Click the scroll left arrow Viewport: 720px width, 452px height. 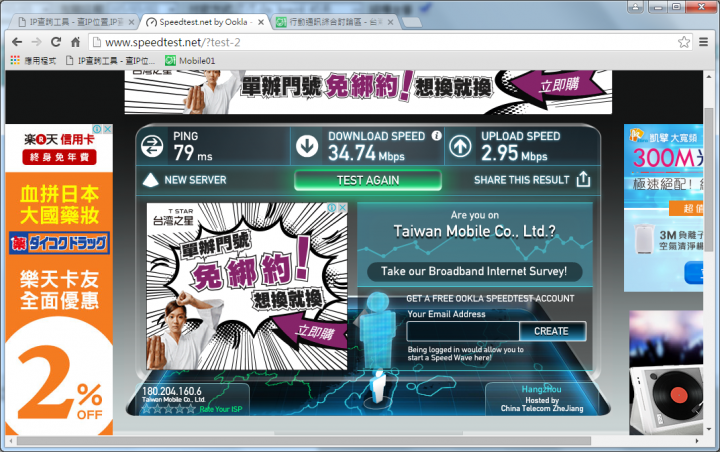coord(11,441)
